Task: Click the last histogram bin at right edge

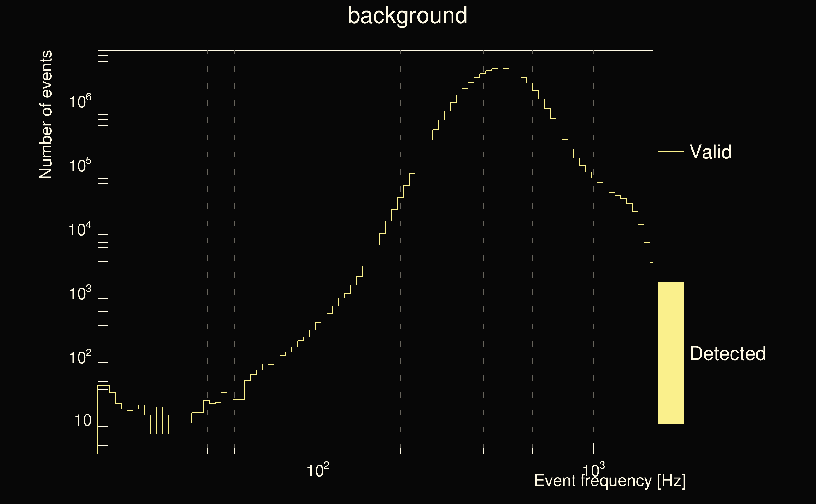Action: tap(651, 263)
